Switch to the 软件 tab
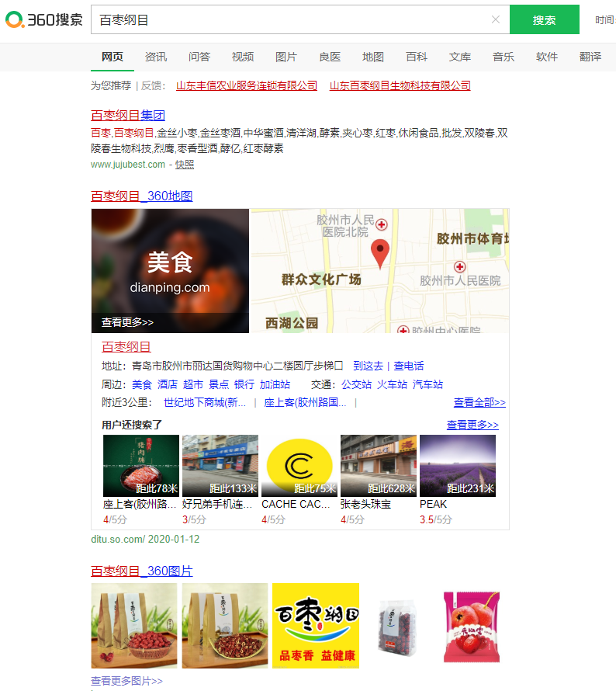 [547, 57]
